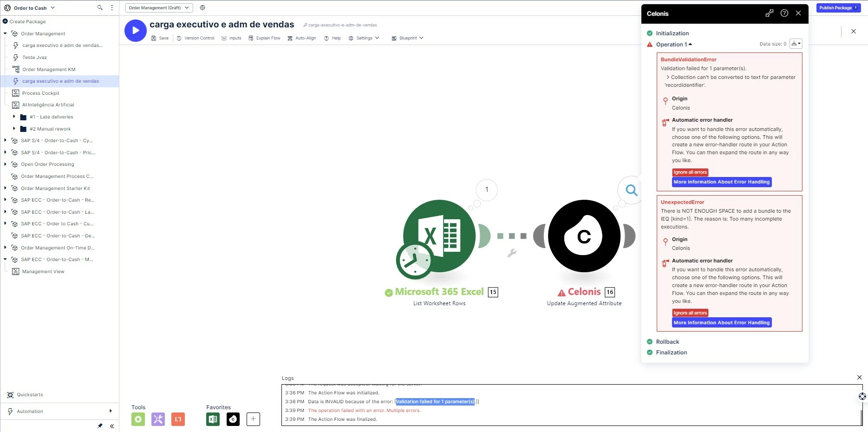Expand the Celonis panel to fullscreen
868x432 pixels.
pos(770,13)
